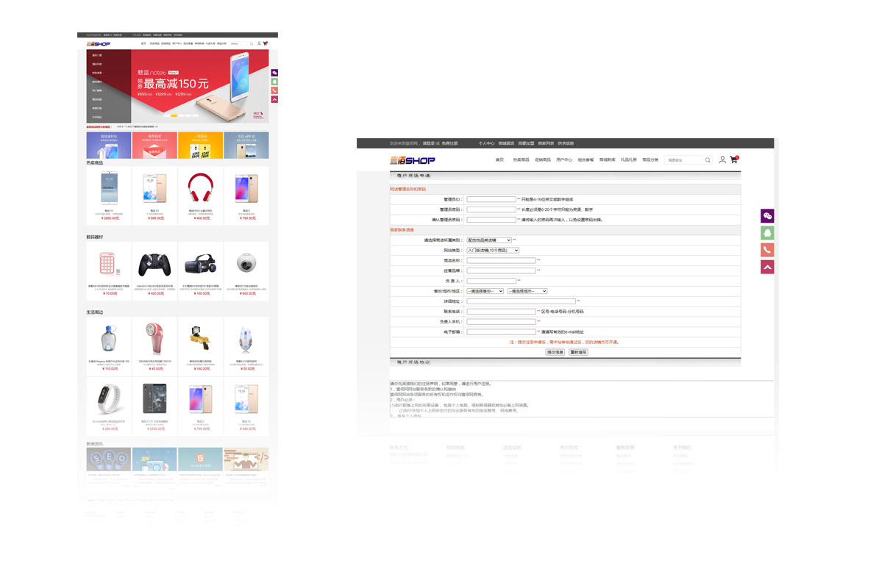Expand the 配饰饰品类店铺 store category dropdown
This screenshot has width=890, height=588.
(489, 240)
